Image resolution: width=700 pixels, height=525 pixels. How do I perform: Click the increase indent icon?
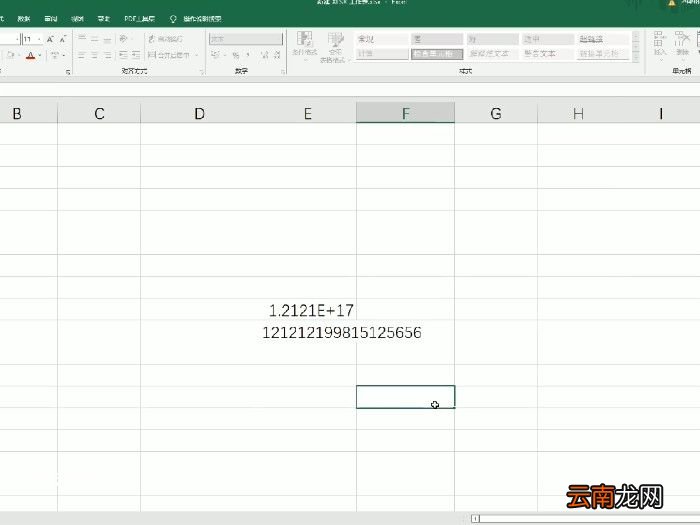pyautogui.click(x=136, y=55)
